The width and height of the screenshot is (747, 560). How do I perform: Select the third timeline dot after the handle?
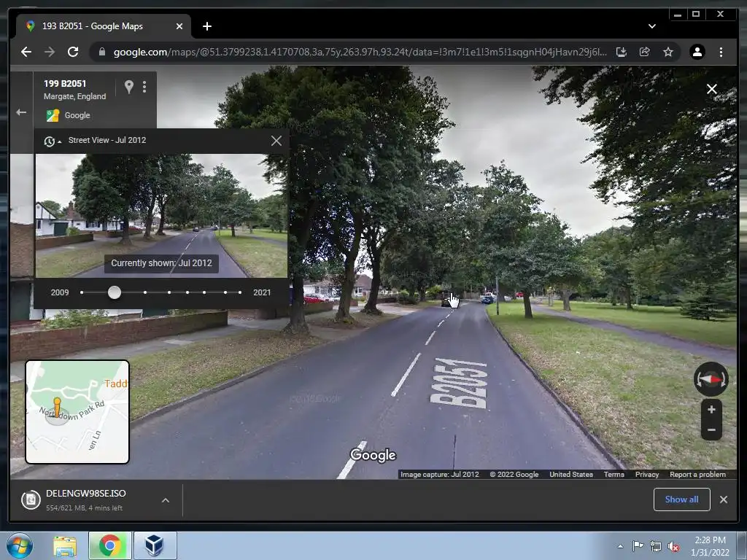click(x=187, y=292)
